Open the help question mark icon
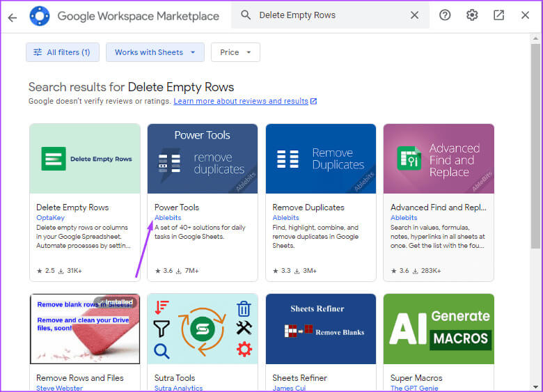Viewport: 543px width, 392px height. 445,15
